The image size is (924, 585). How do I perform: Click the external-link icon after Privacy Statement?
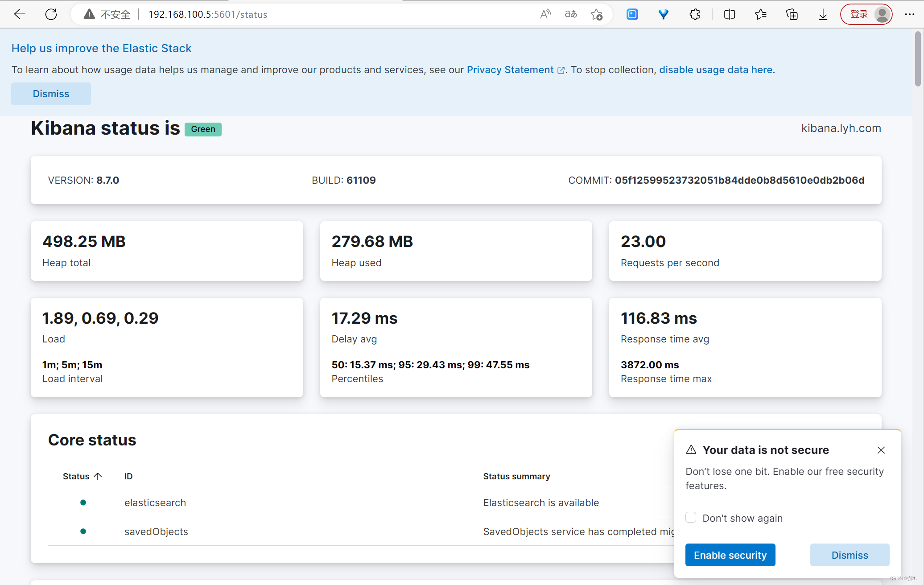pos(561,70)
